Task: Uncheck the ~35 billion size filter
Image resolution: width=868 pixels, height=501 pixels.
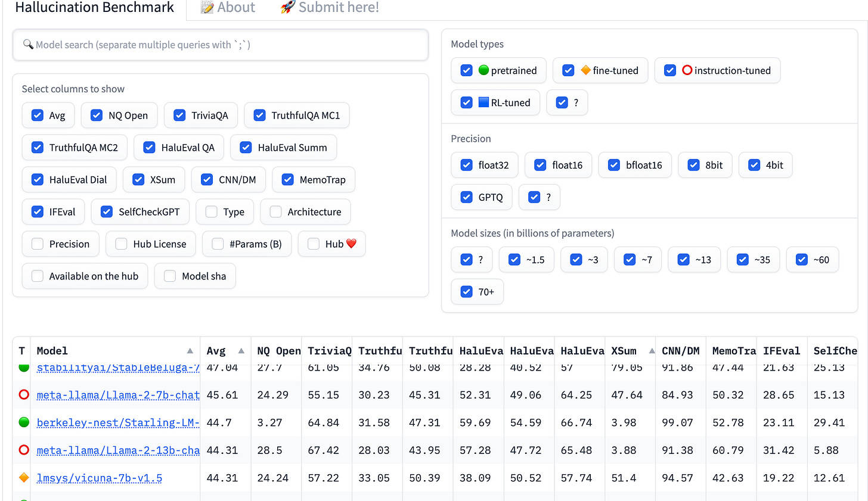Action: (x=742, y=260)
